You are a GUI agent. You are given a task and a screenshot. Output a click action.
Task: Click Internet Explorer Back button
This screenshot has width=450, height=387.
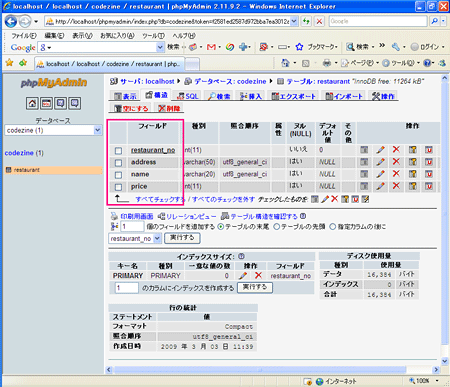click(x=11, y=22)
